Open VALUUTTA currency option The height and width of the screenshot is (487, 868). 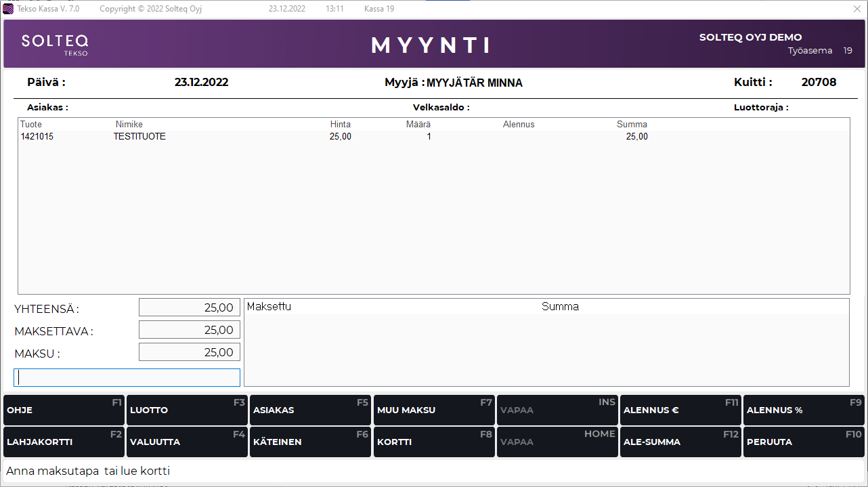[187, 442]
